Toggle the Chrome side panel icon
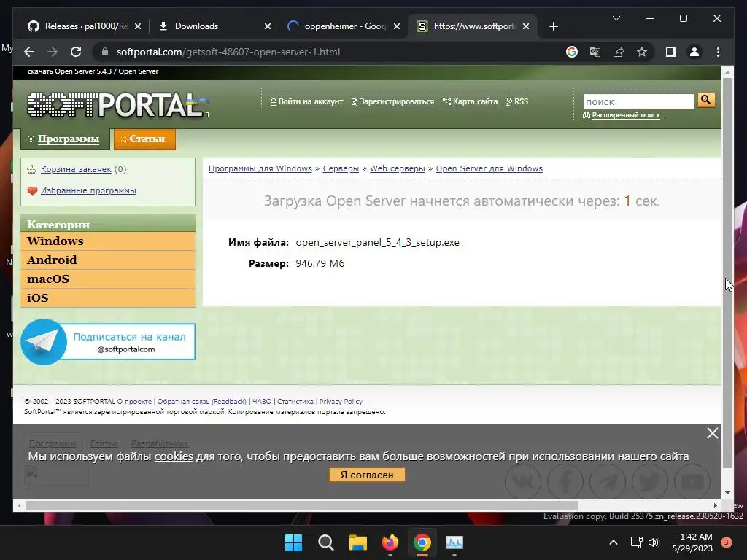This screenshot has height=560, width=747. (671, 52)
